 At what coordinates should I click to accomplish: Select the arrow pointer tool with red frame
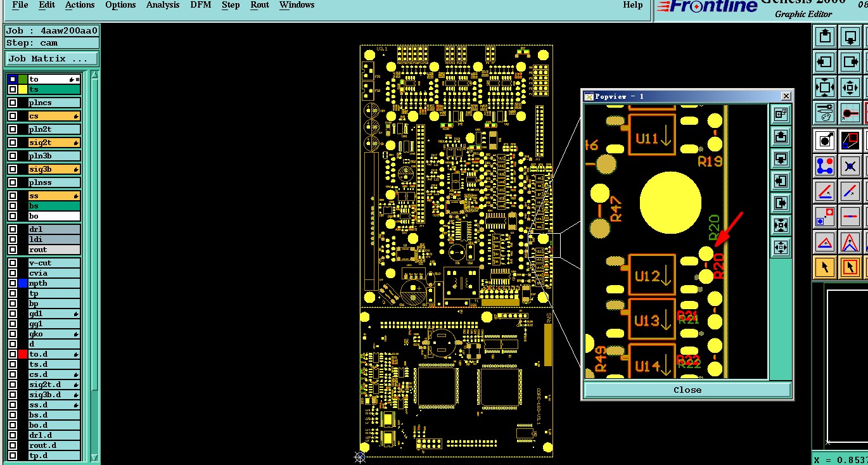click(850, 267)
